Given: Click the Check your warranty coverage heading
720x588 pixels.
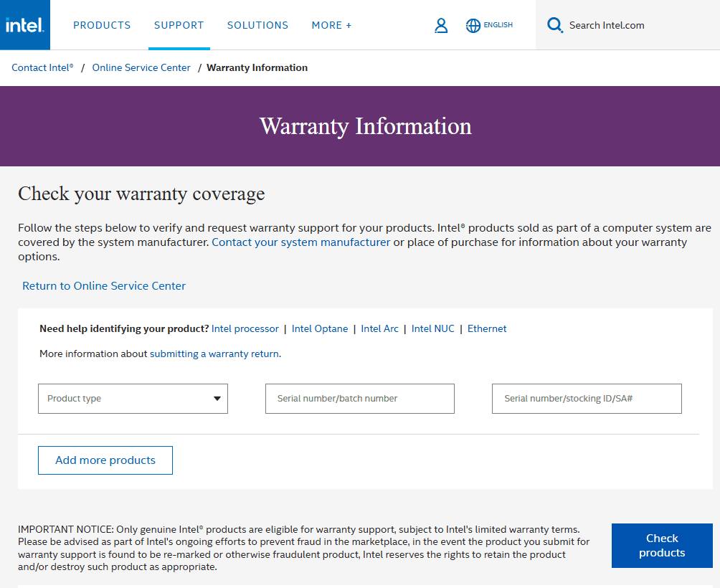Looking at the screenshot, I should tap(141, 194).
